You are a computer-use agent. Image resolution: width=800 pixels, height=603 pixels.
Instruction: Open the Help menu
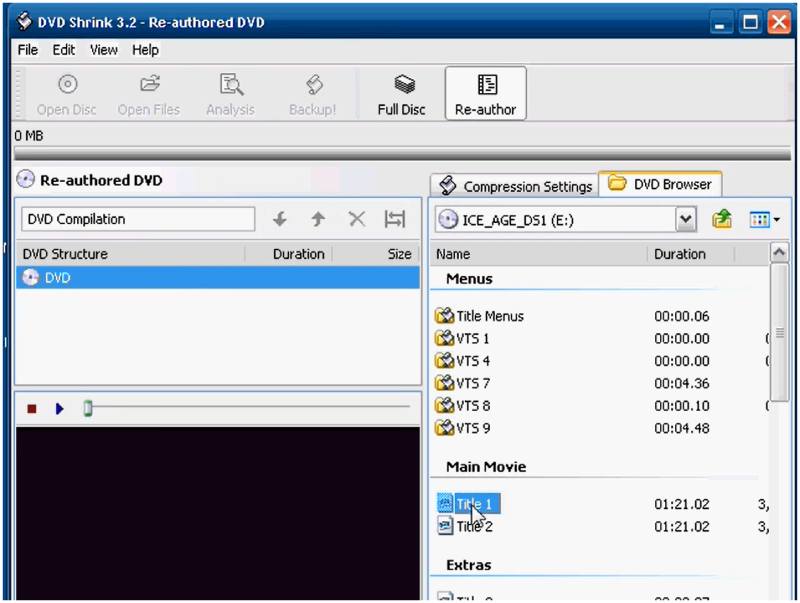pos(145,50)
